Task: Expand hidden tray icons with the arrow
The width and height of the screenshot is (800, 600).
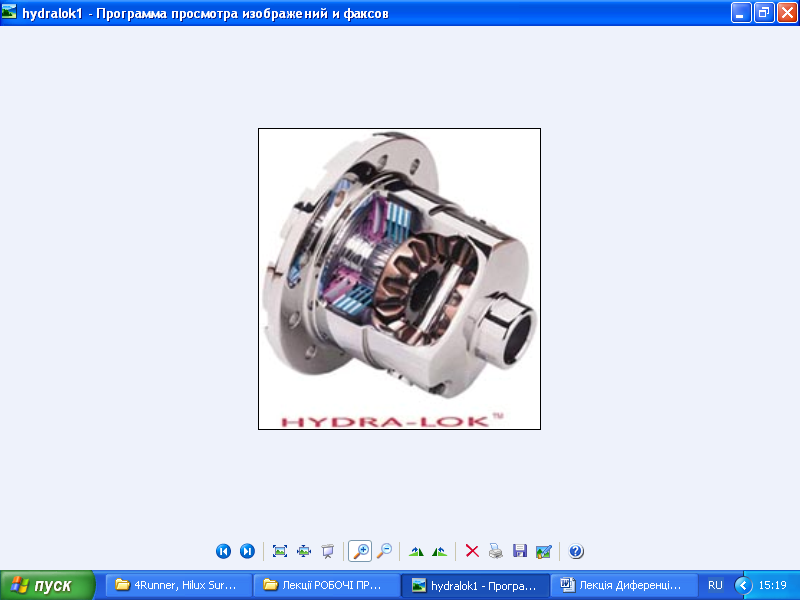Action: pyautogui.click(x=743, y=585)
